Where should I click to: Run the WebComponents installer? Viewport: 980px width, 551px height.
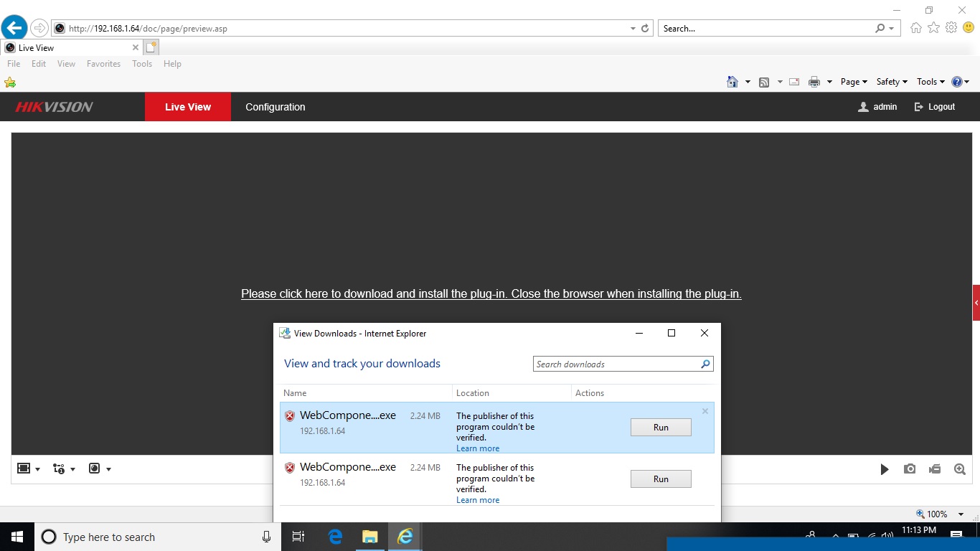click(660, 427)
